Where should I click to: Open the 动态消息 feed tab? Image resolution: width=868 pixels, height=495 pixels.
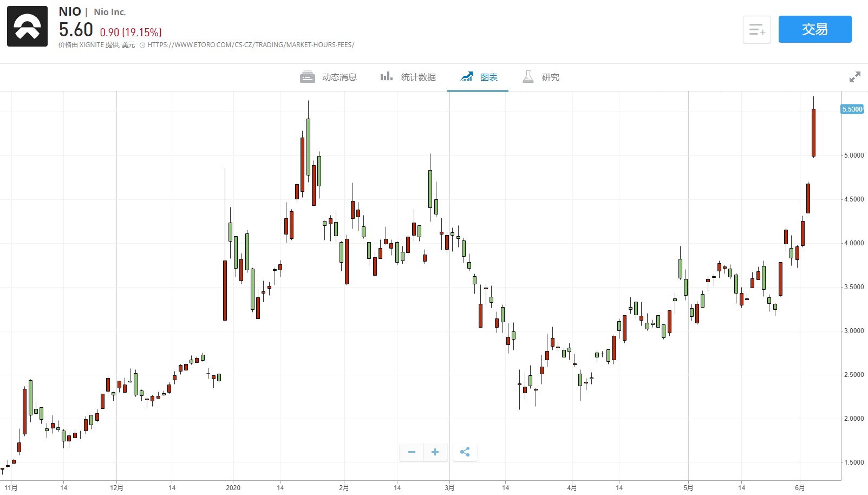point(329,77)
